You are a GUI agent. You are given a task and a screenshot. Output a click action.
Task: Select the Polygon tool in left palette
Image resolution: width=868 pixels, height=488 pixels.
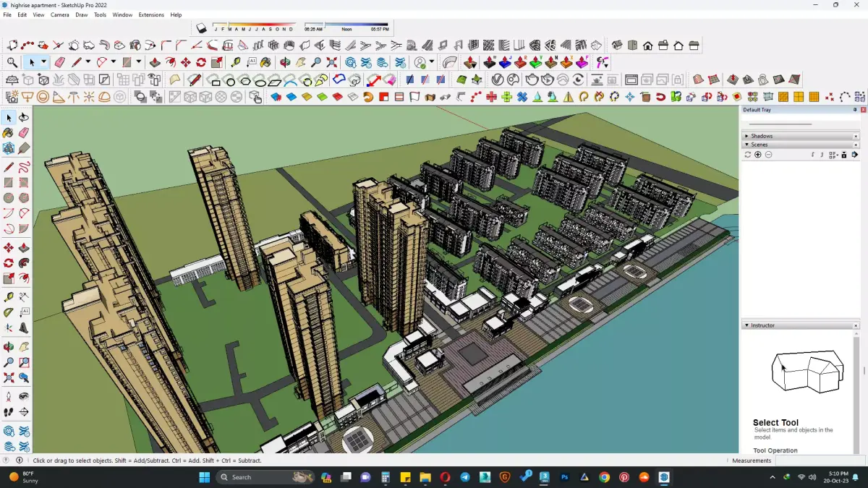[24, 197]
